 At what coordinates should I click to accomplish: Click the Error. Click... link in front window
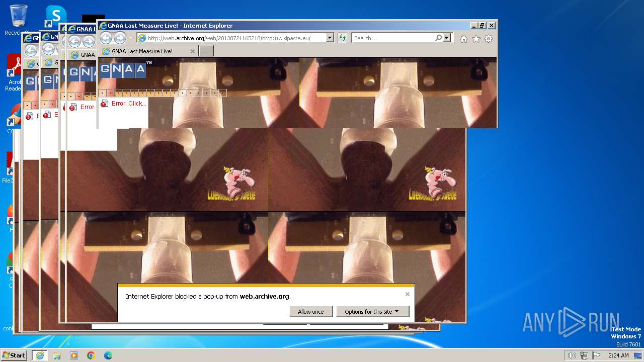pos(129,104)
